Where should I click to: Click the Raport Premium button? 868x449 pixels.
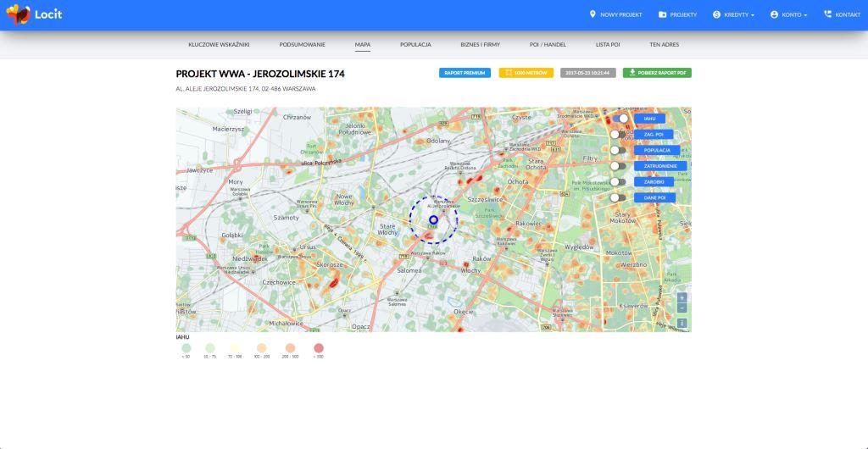click(x=465, y=73)
